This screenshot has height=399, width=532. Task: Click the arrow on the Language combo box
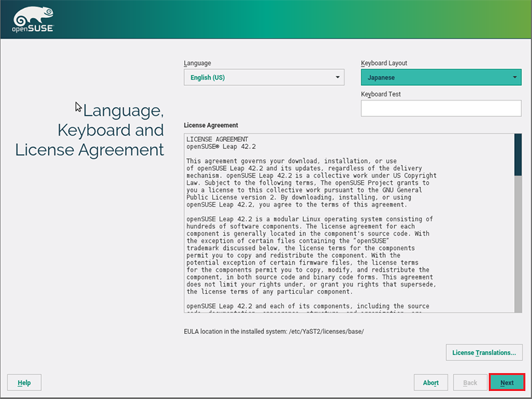337,78
